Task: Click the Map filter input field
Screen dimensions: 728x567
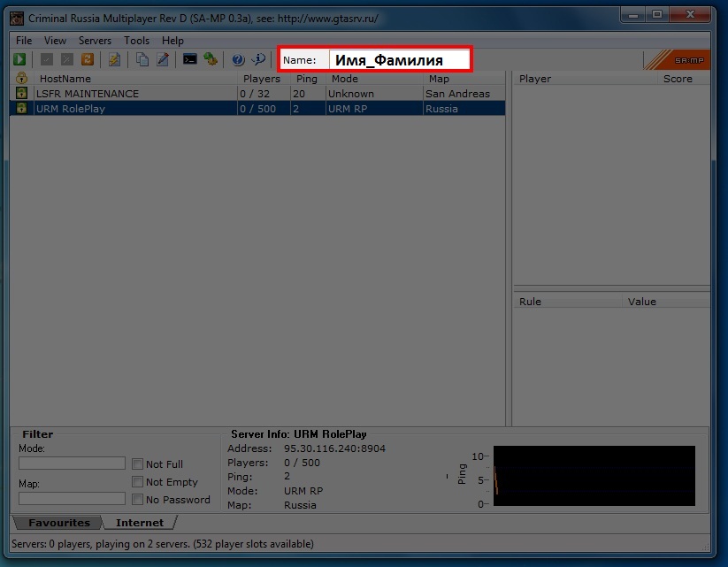Action: [72, 498]
